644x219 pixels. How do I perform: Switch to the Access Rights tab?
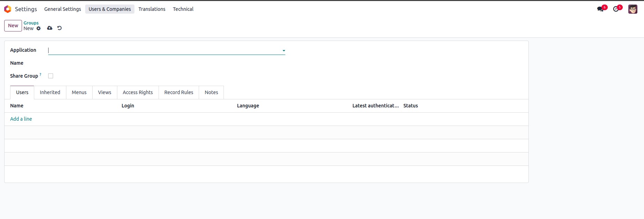pos(138,92)
